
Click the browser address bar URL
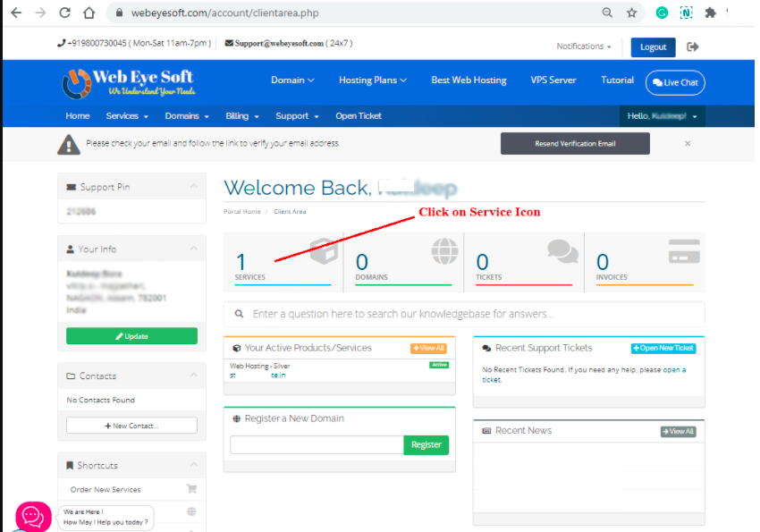tap(225, 13)
